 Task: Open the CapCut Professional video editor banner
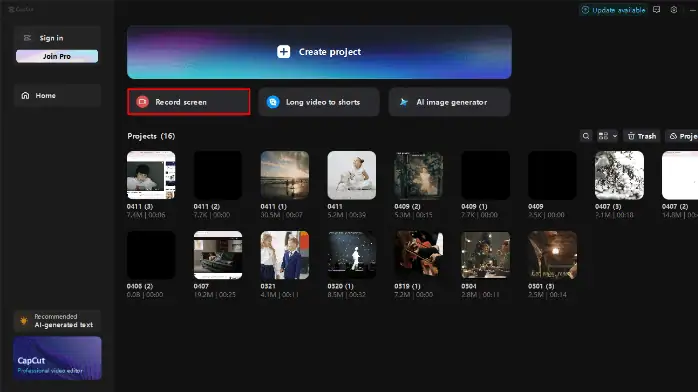click(57, 358)
